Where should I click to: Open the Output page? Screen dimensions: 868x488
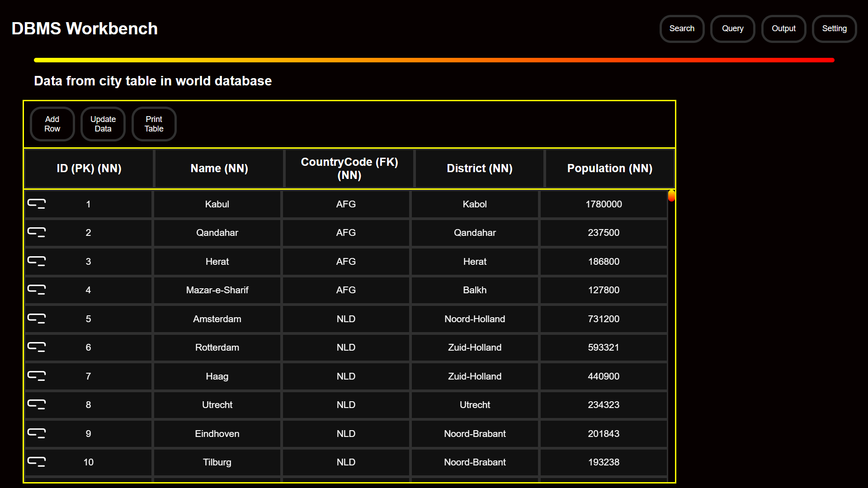pyautogui.click(x=783, y=28)
